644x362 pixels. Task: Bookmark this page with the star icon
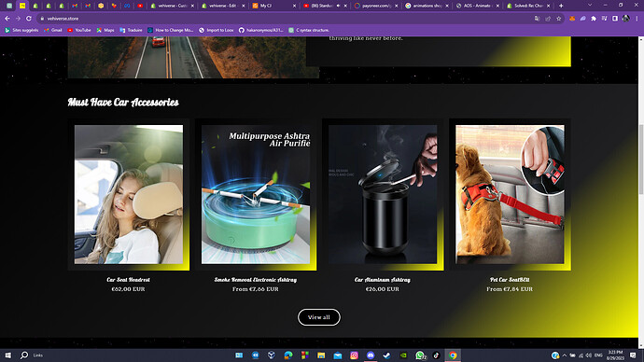click(558, 19)
